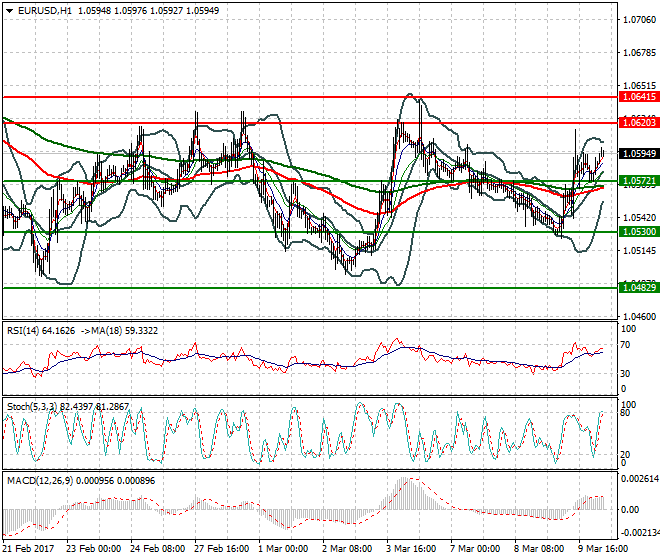The image size is (660, 560).
Task: Select the 1.05420 price axis value
Action: 639,218
